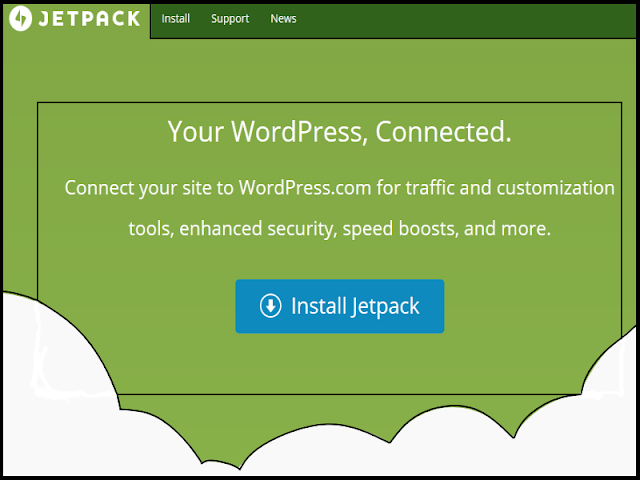Viewport: 640px width, 480px height.
Task: Click the JETPACK wordmark in the header
Action: point(89,19)
